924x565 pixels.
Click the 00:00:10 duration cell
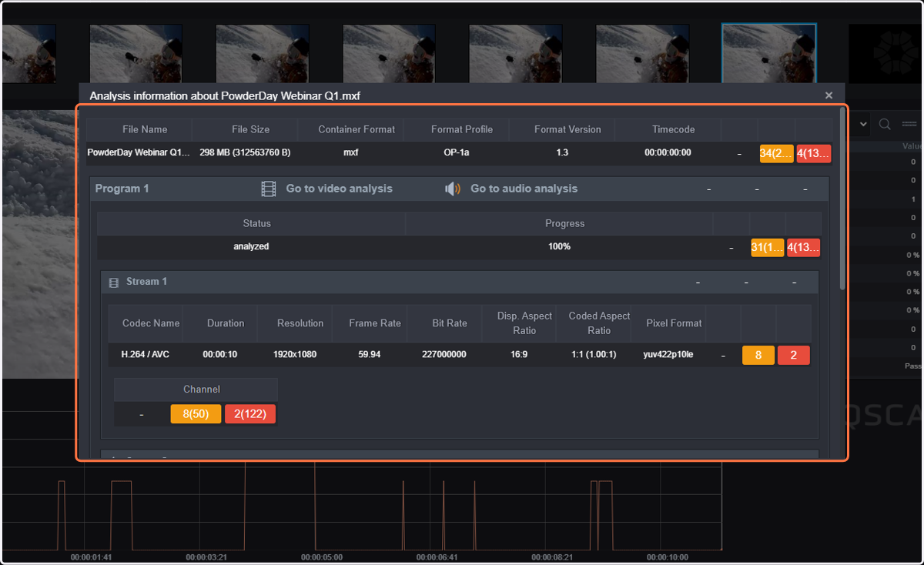[x=219, y=355]
